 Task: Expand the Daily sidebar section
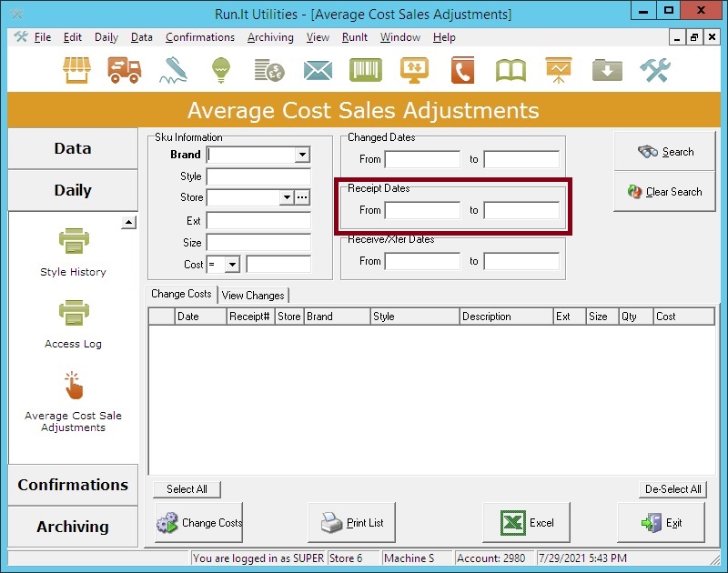tap(73, 190)
